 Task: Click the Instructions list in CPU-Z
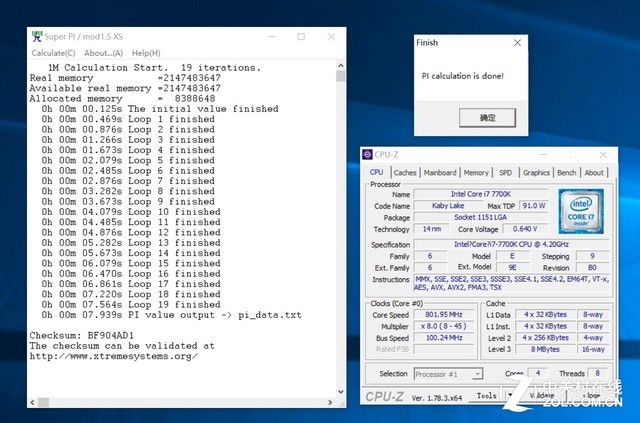[511, 283]
